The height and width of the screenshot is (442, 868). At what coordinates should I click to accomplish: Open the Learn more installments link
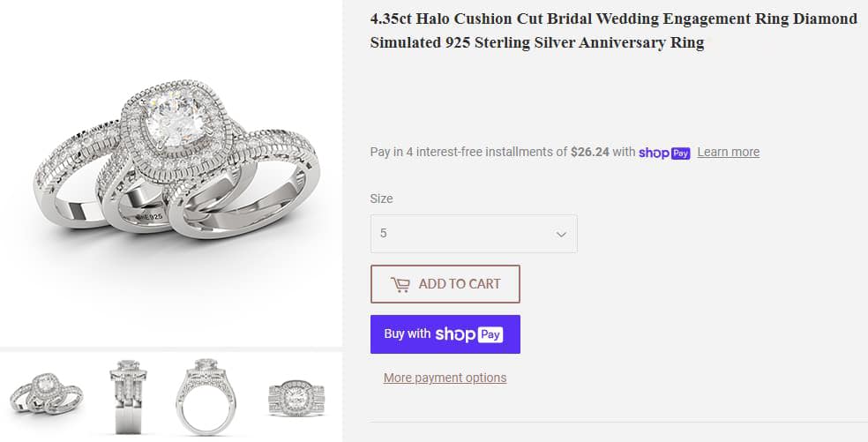pos(728,152)
